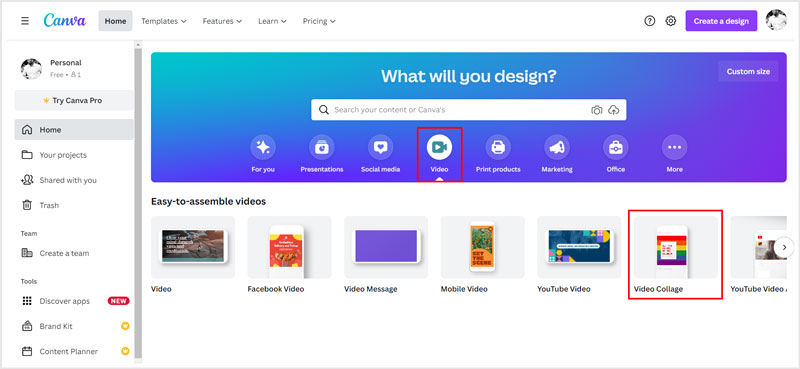Click the Custom size button
This screenshot has width=800, height=369.
point(748,71)
